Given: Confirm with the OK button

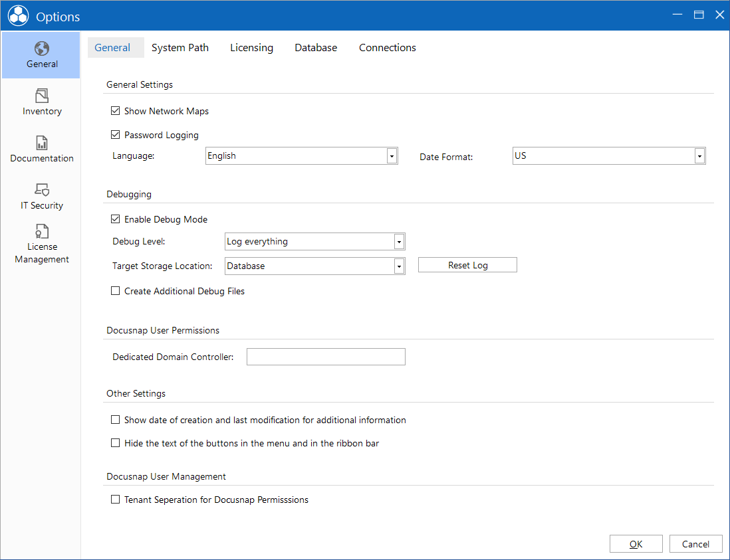Looking at the screenshot, I should point(636,543).
